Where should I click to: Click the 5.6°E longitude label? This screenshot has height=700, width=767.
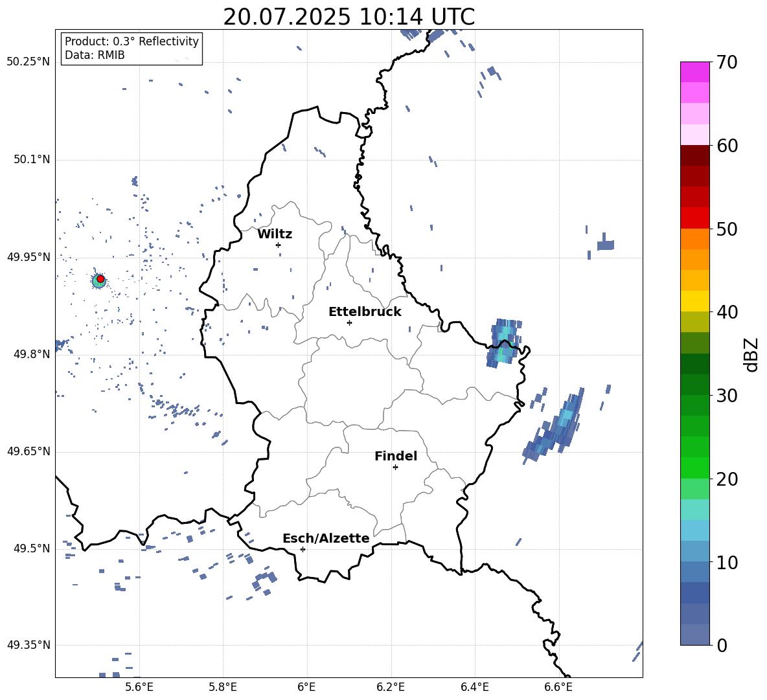(139, 688)
